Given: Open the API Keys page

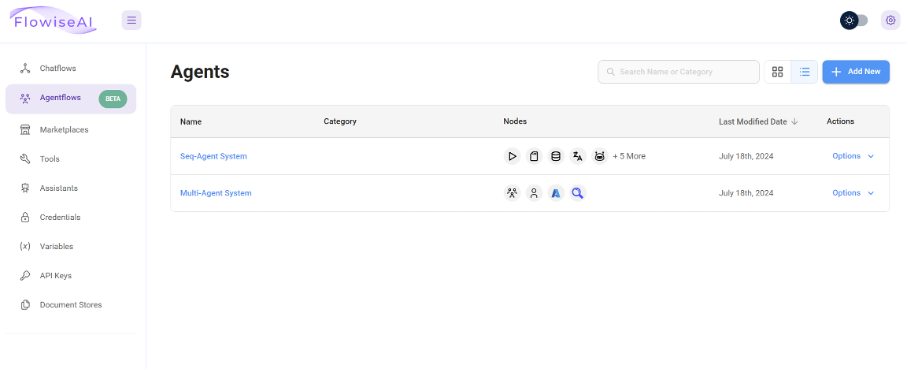Looking at the screenshot, I should [71, 276].
